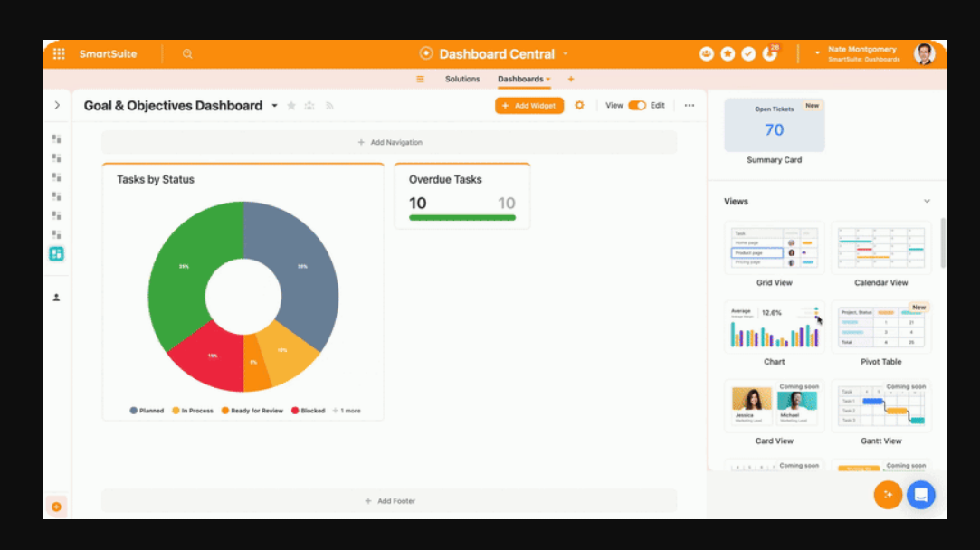Screen dimensions: 980x550
Task: Collapse the Views section
Action: click(x=927, y=201)
